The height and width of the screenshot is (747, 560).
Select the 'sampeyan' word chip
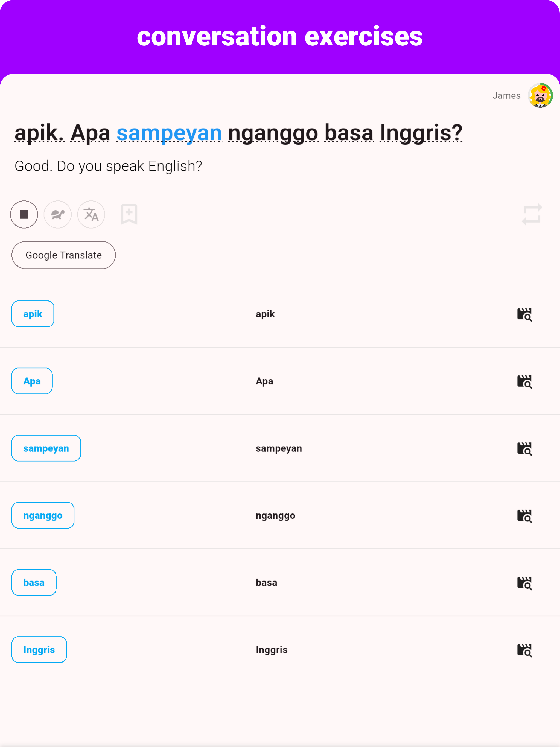(x=46, y=448)
